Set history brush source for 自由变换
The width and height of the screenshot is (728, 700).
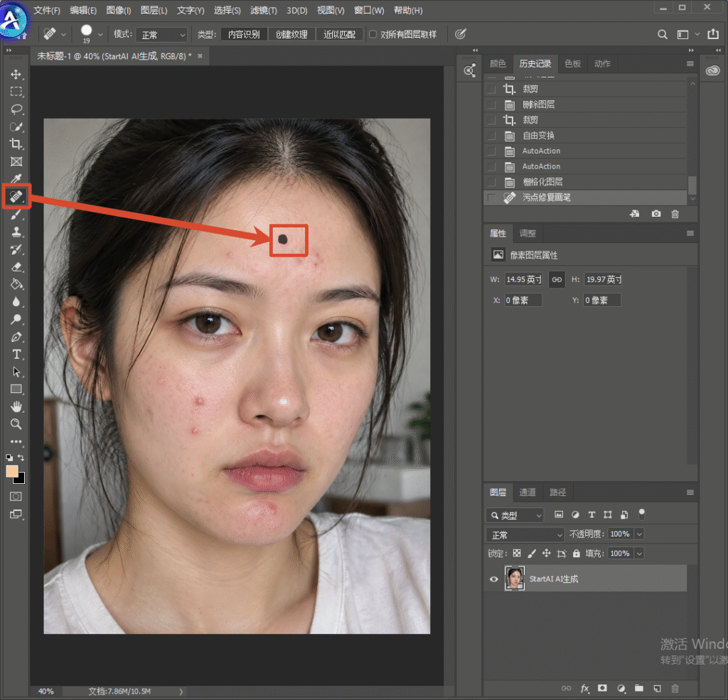point(492,136)
